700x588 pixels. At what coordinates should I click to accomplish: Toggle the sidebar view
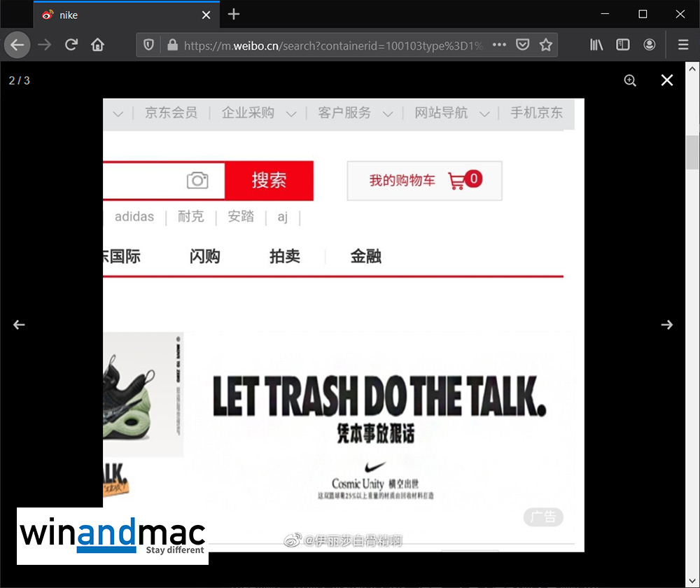coord(622,45)
